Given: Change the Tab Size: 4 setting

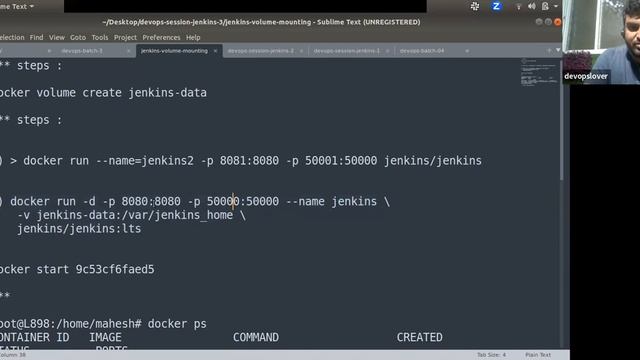Looking at the screenshot, I should (491, 355).
